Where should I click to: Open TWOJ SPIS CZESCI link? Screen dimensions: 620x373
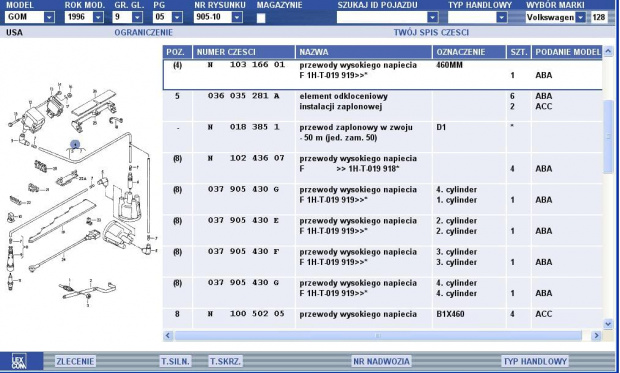coord(431,32)
